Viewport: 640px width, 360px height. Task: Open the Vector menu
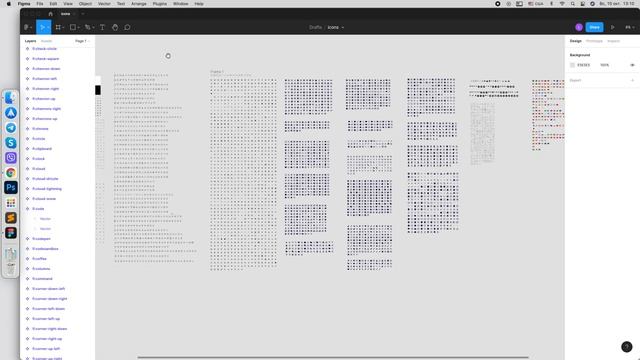[x=104, y=4]
